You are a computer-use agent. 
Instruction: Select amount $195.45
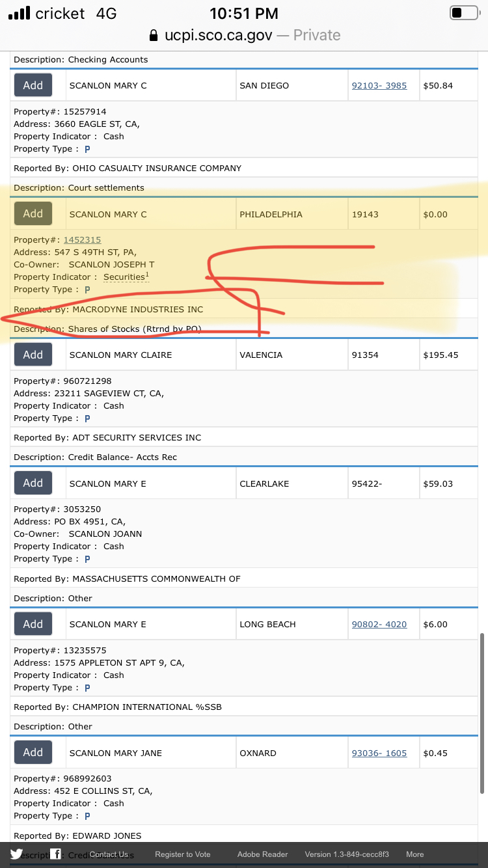pyautogui.click(x=441, y=355)
